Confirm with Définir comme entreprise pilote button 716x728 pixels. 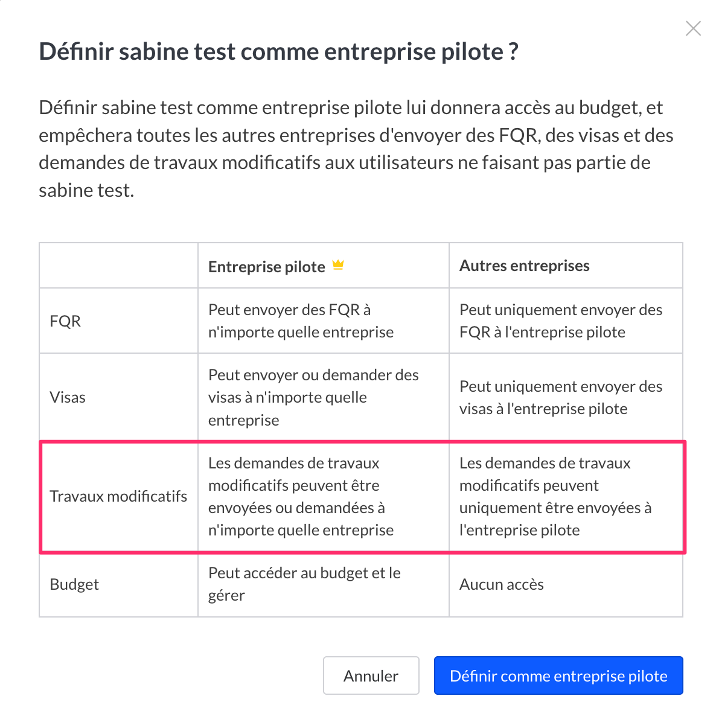(x=558, y=675)
